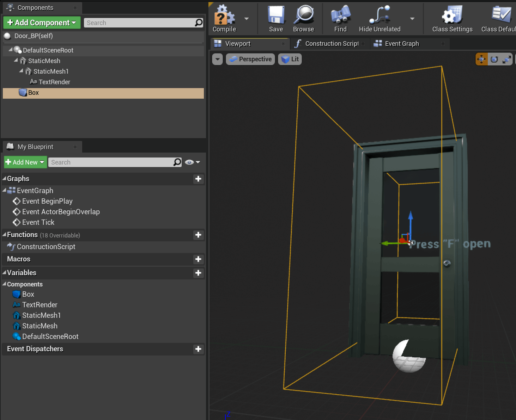The height and width of the screenshot is (420, 516).
Task: Collapse the StaticMesh1 tree node
Action: coord(21,71)
